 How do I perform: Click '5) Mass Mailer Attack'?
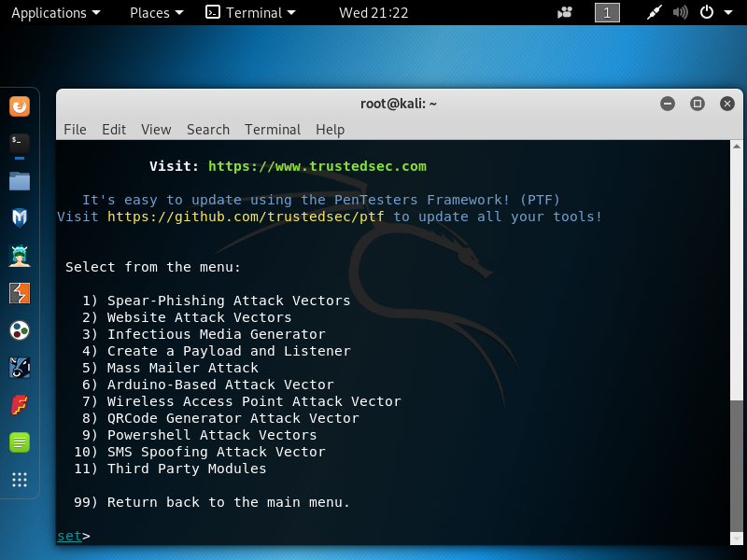pyautogui.click(x=170, y=368)
